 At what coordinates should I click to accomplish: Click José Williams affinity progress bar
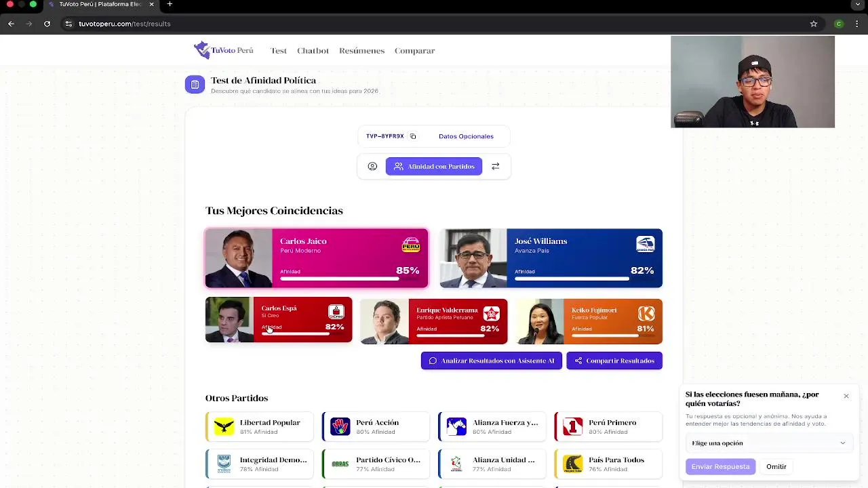584,278
